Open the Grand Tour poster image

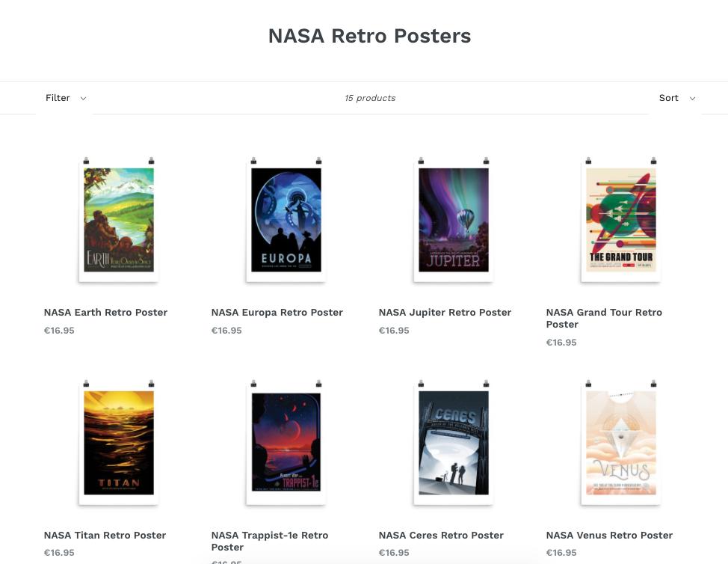point(621,220)
